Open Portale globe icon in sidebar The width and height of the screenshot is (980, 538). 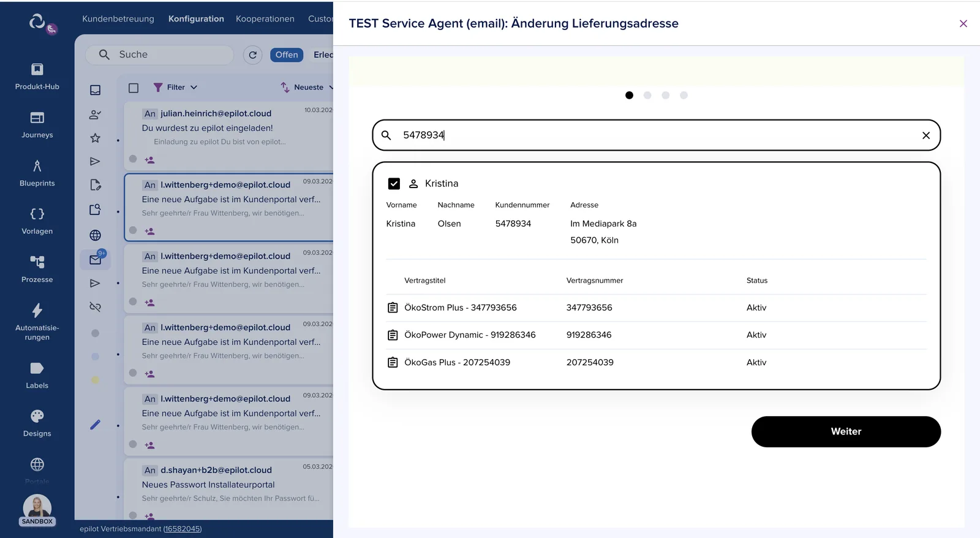(x=37, y=464)
